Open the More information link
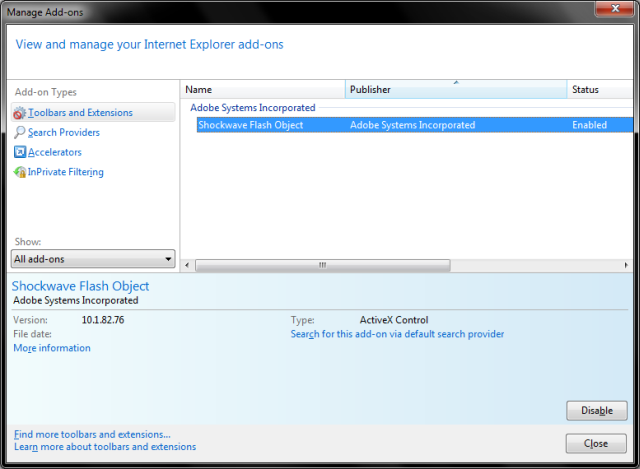 pos(52,348)
